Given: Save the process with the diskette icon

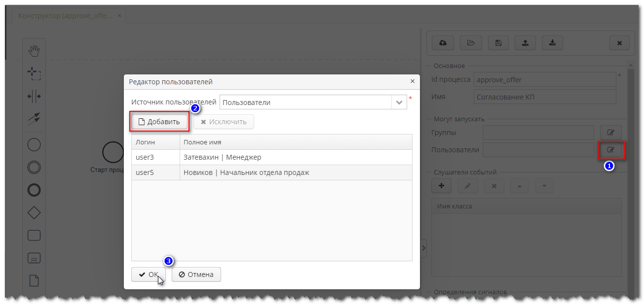Looking at the screenshot, I should [498, 42].
